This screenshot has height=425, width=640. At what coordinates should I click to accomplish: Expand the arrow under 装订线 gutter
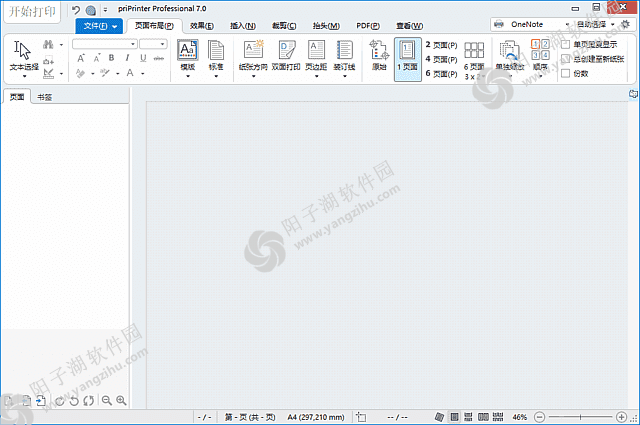(x=344, y=76)
